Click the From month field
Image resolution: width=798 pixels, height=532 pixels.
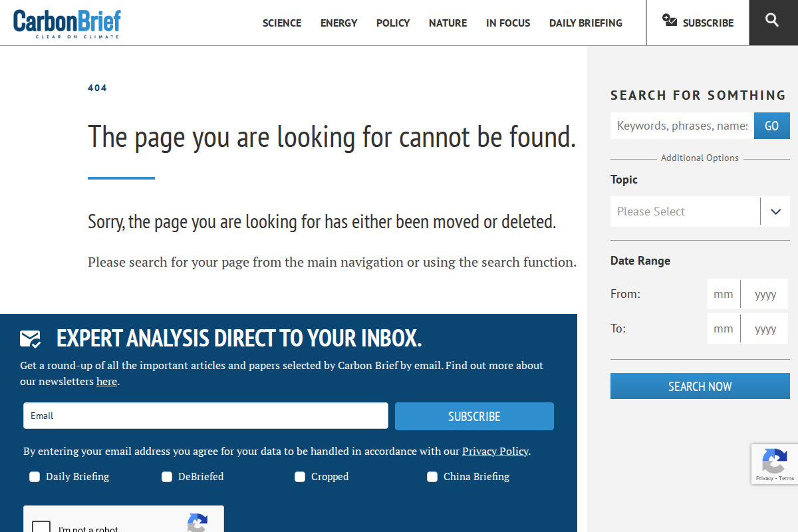click(723, 294)
